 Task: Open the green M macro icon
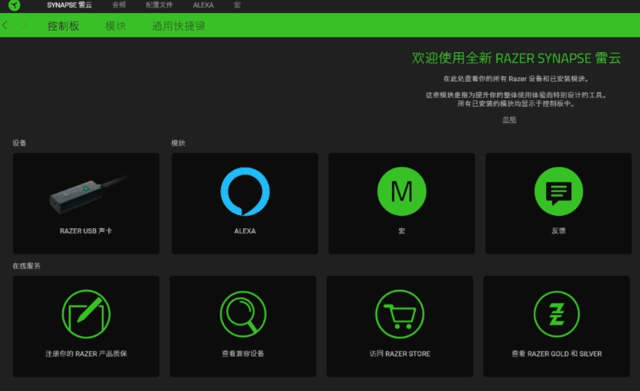coord(402,191)
